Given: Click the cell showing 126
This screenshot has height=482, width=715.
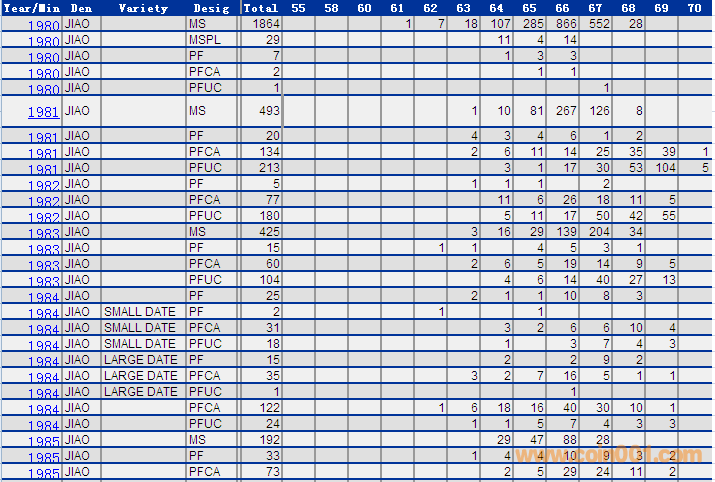Looking at the screenshot, I should click(x=599, y=110).
